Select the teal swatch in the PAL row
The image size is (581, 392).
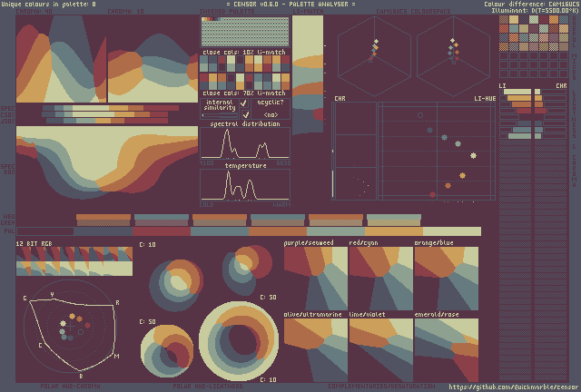[x=220, y=231]
